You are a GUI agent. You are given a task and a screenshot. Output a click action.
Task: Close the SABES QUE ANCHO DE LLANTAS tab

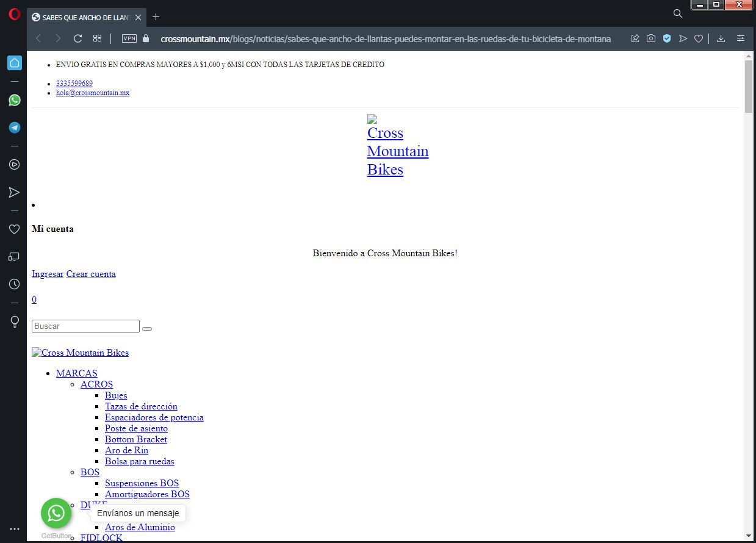click(x=138, y=18)
